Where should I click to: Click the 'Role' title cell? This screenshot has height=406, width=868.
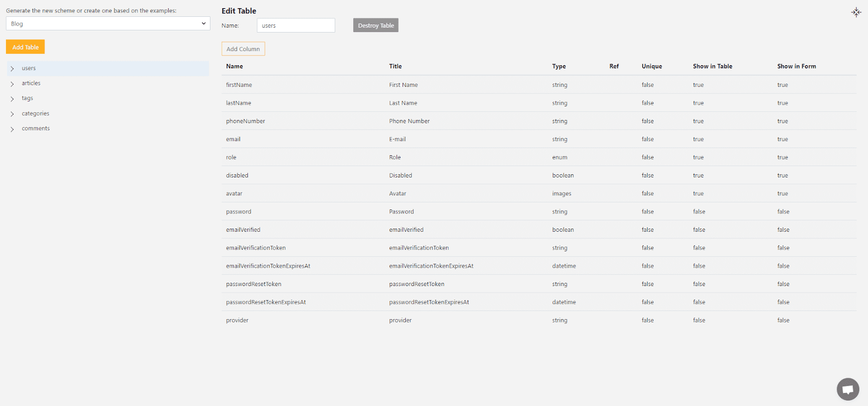[x=395, y=157]
